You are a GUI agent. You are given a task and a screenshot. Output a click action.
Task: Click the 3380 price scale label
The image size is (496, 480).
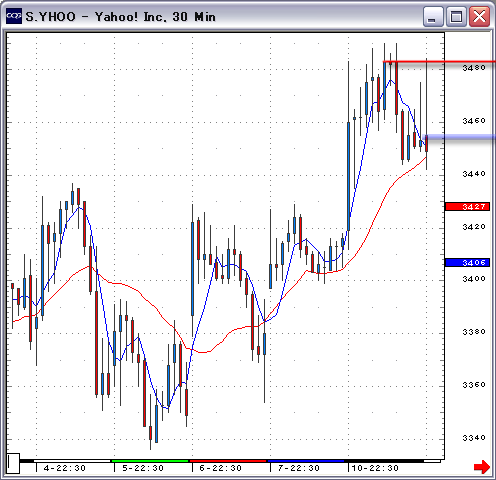click(474, 332)
